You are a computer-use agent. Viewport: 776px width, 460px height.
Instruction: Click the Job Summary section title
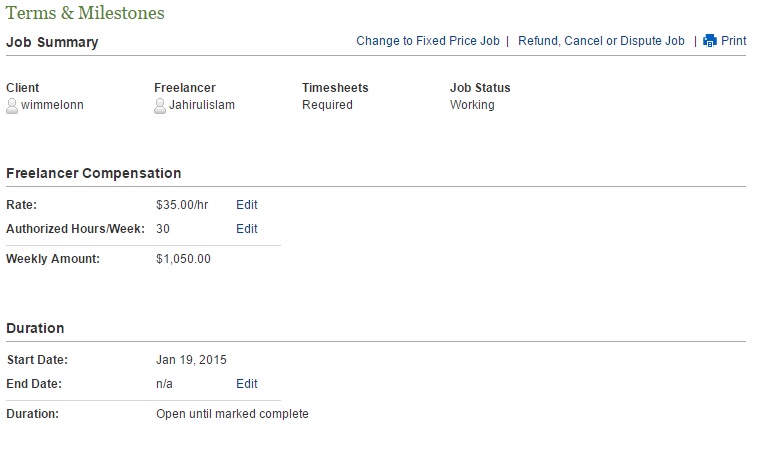(52, 43)
